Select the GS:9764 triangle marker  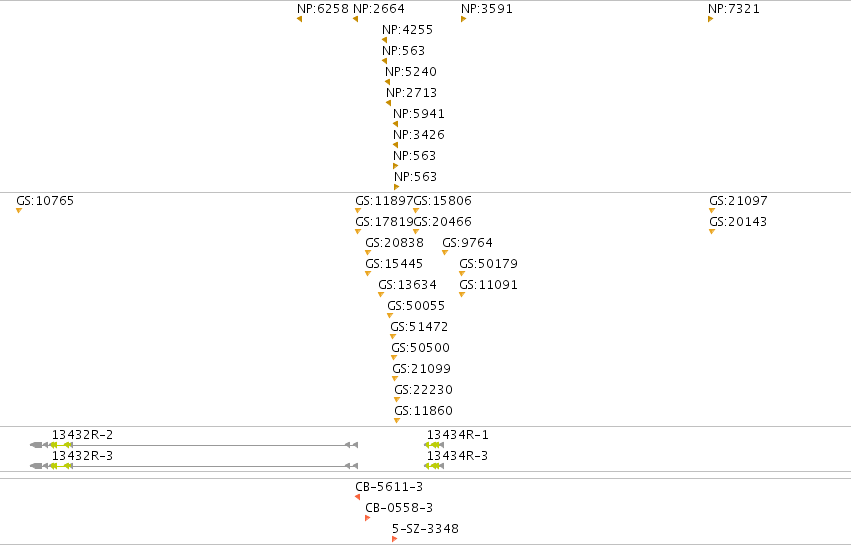[445, 252]
